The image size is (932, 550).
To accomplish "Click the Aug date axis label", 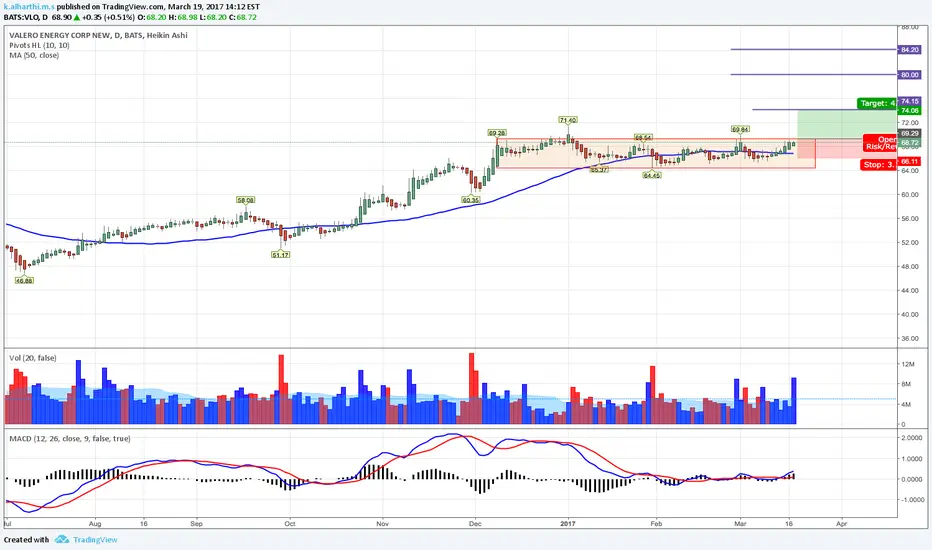I will pyautogui.click(x=95, y=524).
